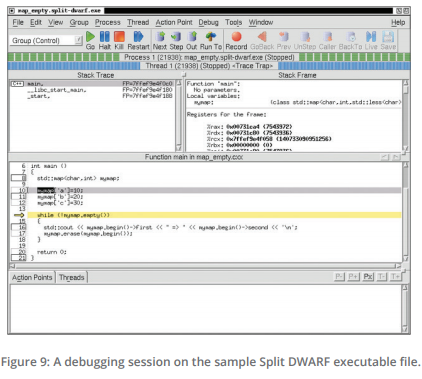422x379 pixels.
Task: Select _start frame in Stack Trace
Action: 92,96
